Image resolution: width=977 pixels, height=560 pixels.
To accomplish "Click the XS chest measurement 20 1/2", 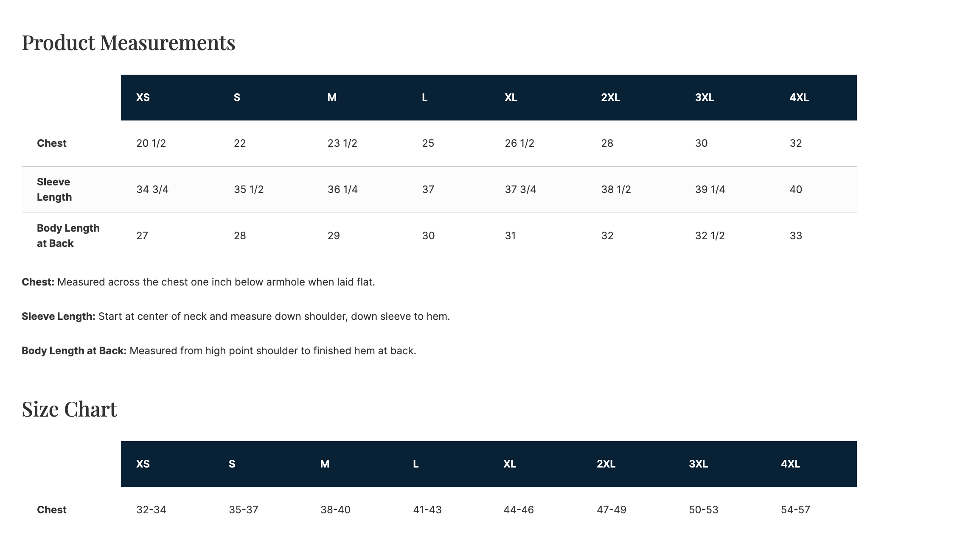I will 151,143.
